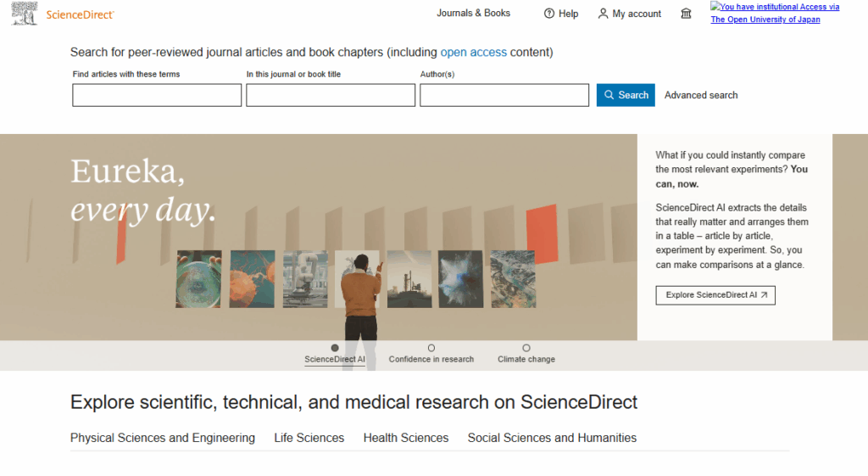The image size is (868, 476).
Task: Select Physical Sciences and Engineering tab
Action: [163, 438]
